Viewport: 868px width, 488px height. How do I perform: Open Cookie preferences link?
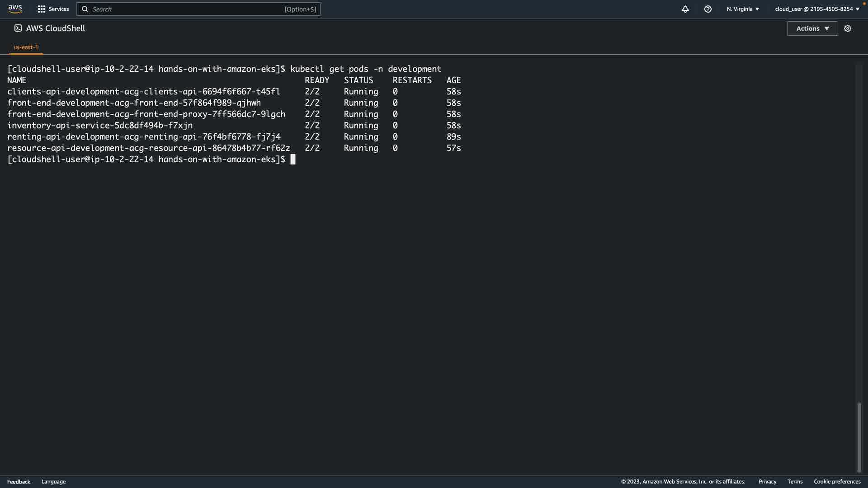click(837, 482)
